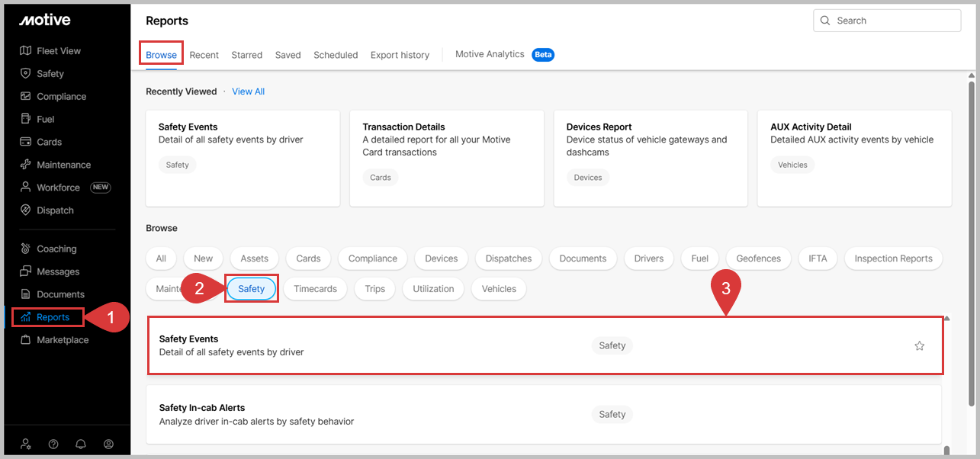Select the Geofences filter chip
This screenshot has width=980, height=459.
(x=759, y=258)
